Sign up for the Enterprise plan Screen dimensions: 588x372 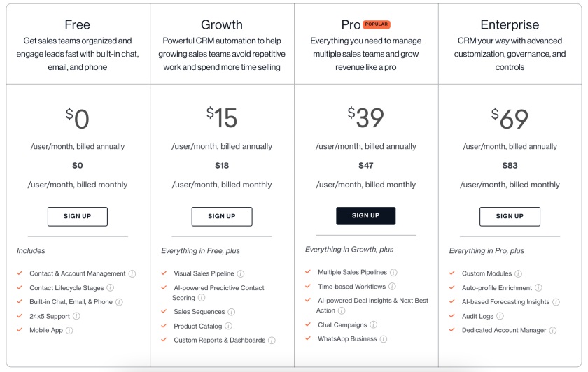[x=510, y=217]
